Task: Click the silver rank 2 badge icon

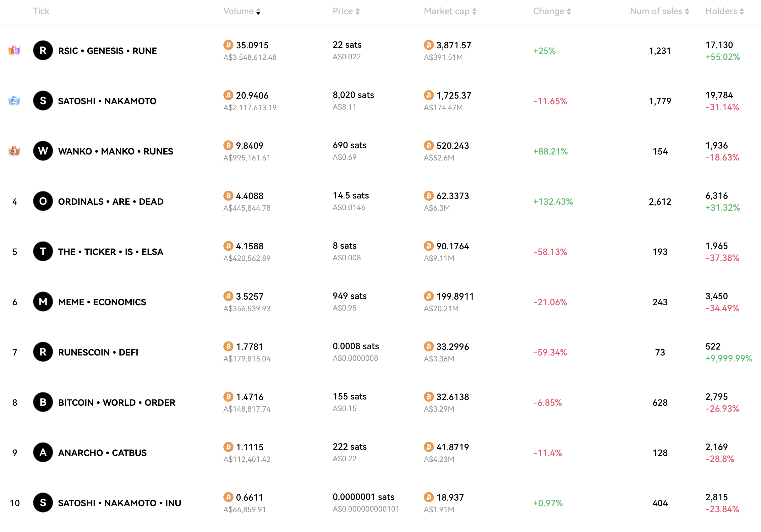Action: point(14,101)
